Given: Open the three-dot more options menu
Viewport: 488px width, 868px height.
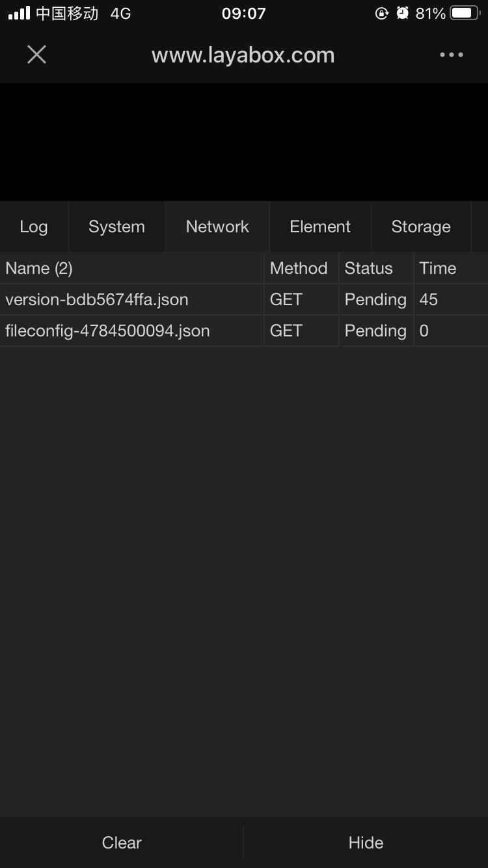Looking at the screenshot, I should click(451, 55).
